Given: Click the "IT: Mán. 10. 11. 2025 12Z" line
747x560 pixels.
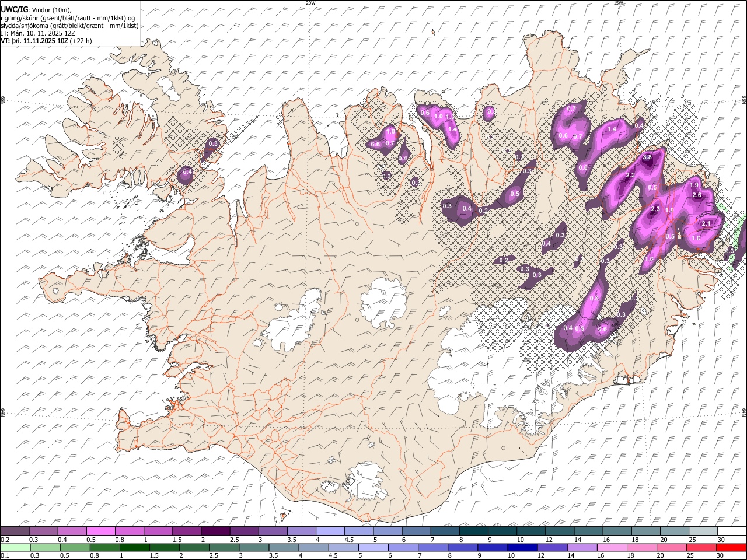Looking at the screenshot, I should click(38, 33).
